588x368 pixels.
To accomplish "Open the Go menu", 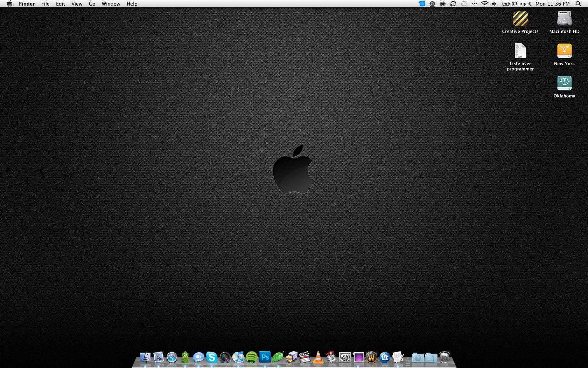I will tap(92, 4).
